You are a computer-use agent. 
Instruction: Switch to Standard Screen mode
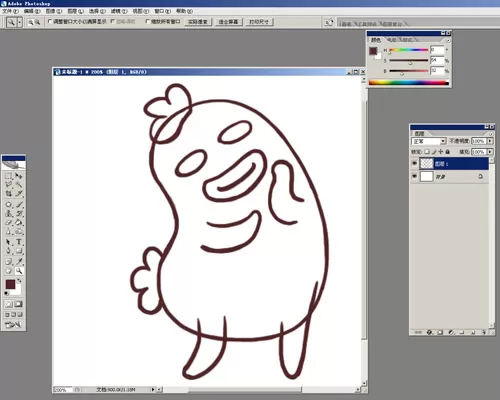[7, 315]
